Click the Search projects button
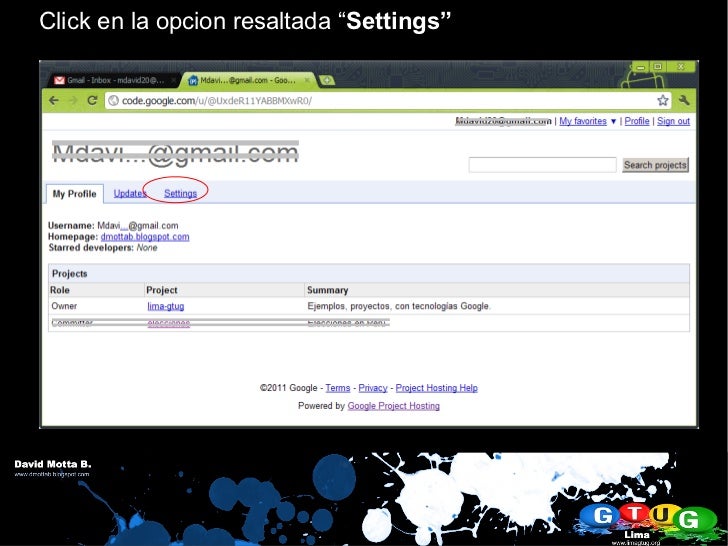 click(x=655, y=165)
